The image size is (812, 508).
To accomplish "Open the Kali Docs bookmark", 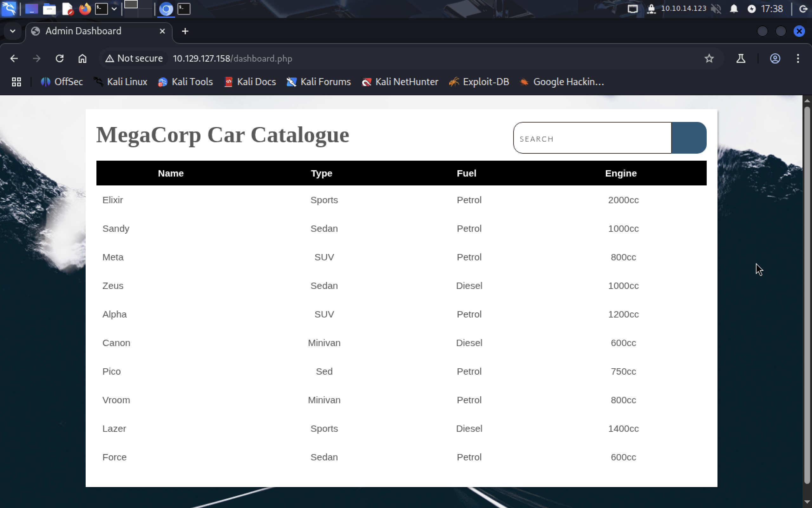I will tap(250, 82).
